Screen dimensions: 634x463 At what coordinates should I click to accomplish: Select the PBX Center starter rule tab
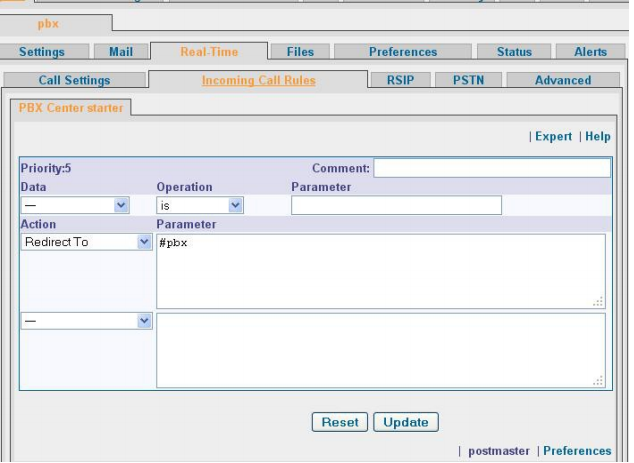(x=71, y=108)
